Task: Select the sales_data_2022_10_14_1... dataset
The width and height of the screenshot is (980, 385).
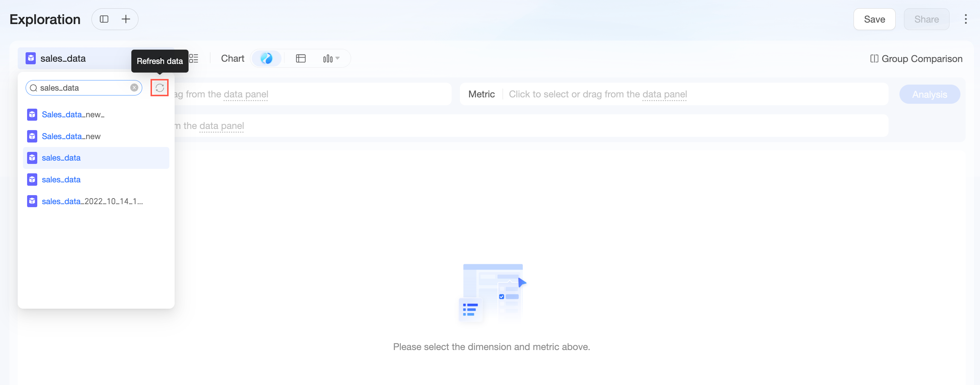Action: click(96, 201)
